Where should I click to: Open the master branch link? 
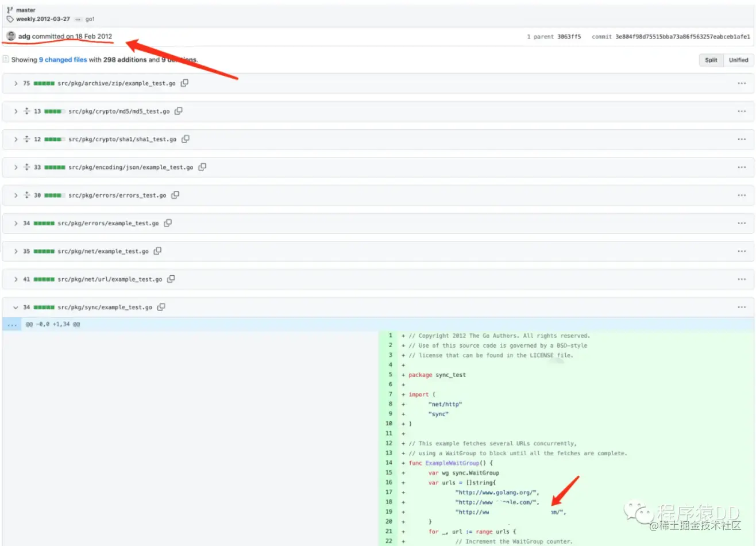coord(26,10)
